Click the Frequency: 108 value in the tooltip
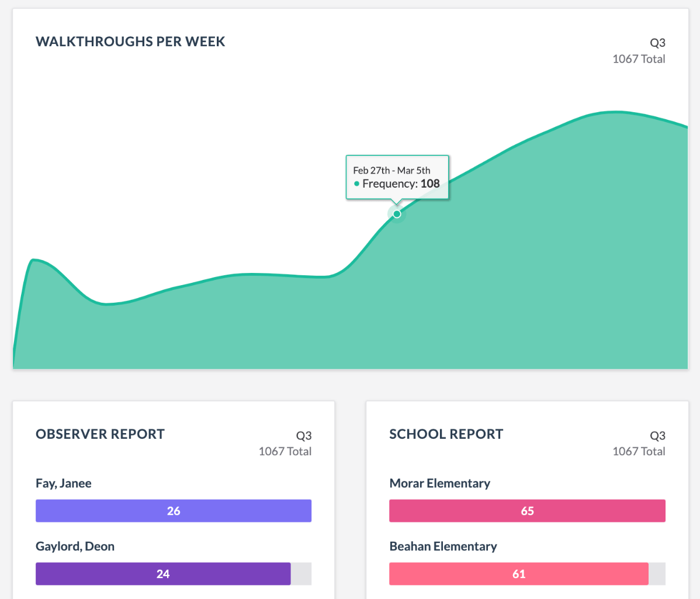Screen dimensions: 700x599 [x=401, y=183]
